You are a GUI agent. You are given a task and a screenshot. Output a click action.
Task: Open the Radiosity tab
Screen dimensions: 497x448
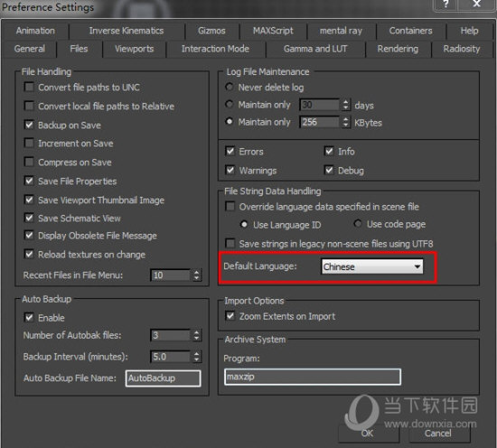click(461, 49)
